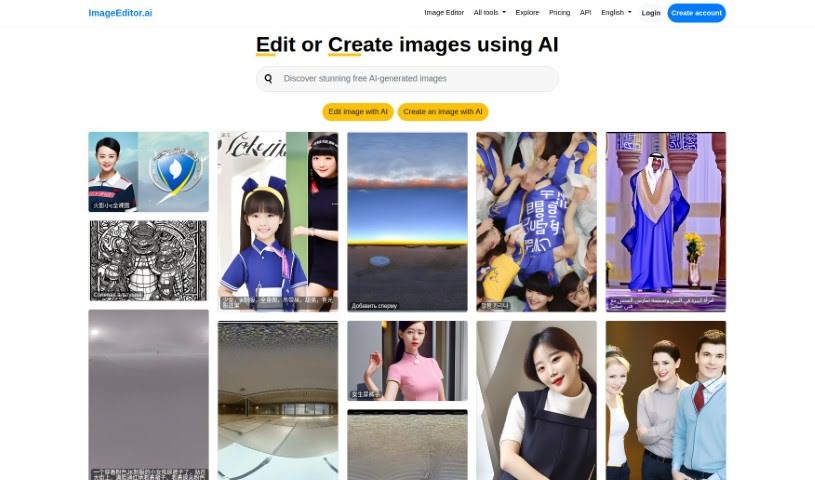815x480 pixels.
Task: Open the sandy textured surface thumbnail
Action: 408,445
